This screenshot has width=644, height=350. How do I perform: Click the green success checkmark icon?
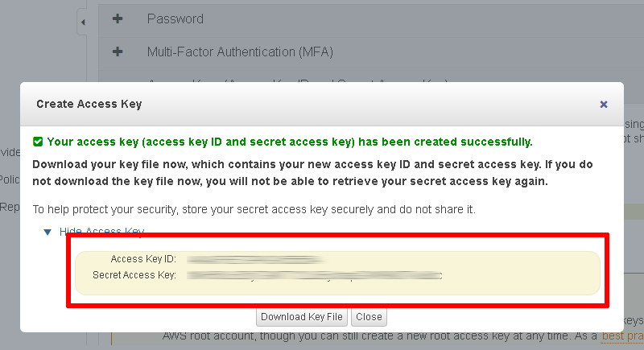pyautogui.click(x=38, y=142)
